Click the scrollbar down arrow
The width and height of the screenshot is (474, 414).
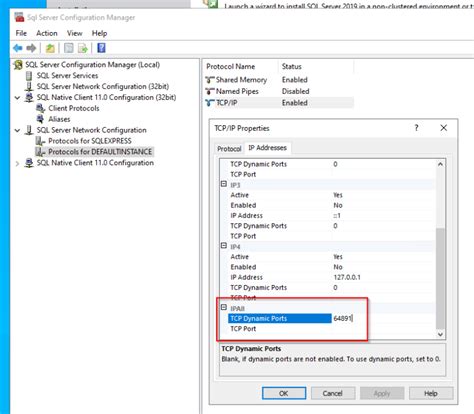pyautogui.click(x=440, y=334)
